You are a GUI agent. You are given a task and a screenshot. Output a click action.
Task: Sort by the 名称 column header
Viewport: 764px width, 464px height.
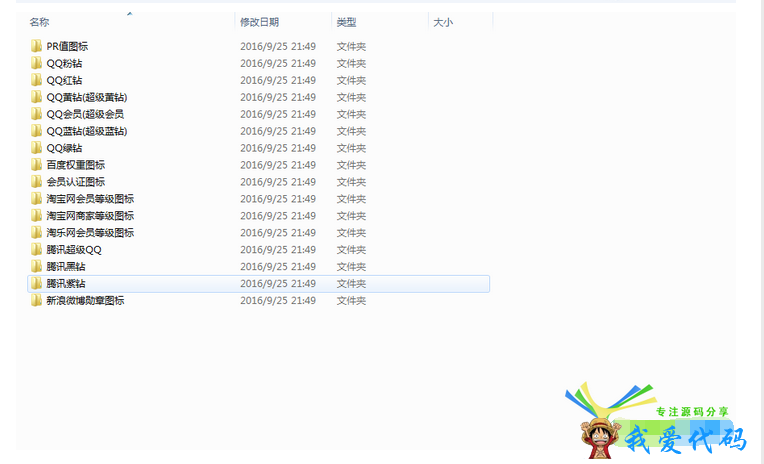tap(39, 22)
